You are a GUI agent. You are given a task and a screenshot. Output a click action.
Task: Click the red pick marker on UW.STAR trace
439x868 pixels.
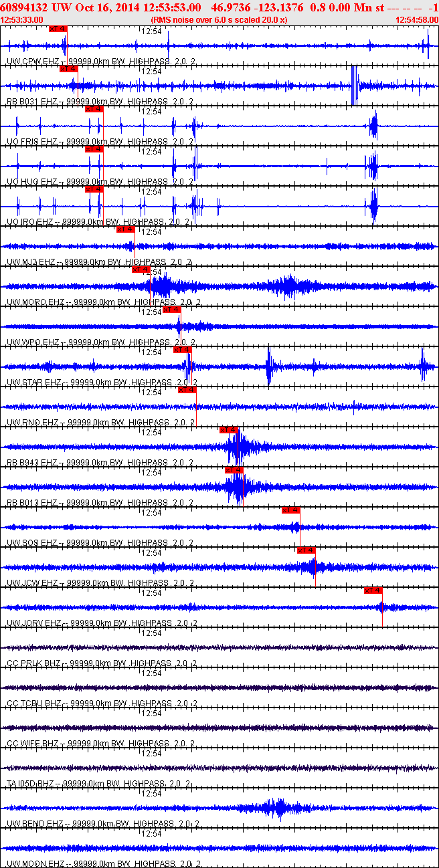[x=183, y=350]
